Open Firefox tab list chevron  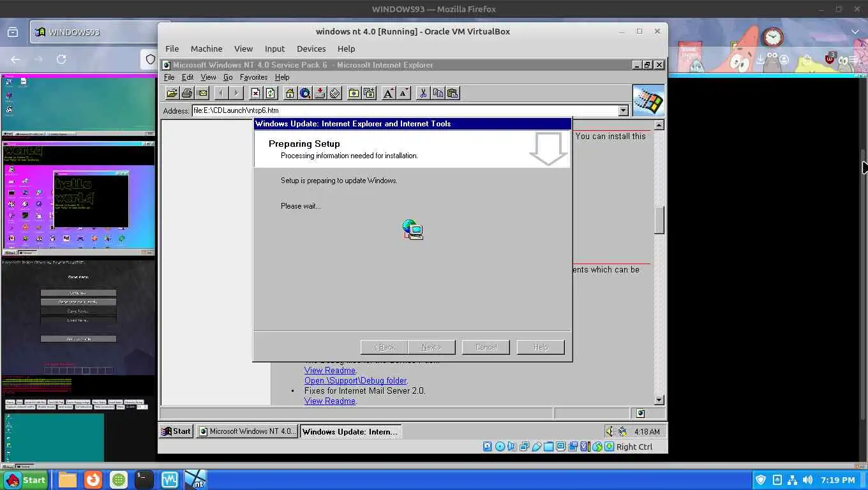click(855, 32)
